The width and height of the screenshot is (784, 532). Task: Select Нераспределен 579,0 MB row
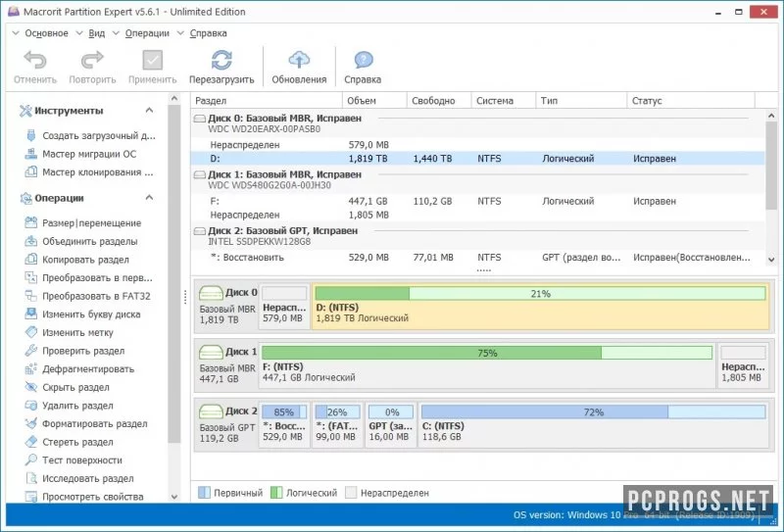point(477,145)
